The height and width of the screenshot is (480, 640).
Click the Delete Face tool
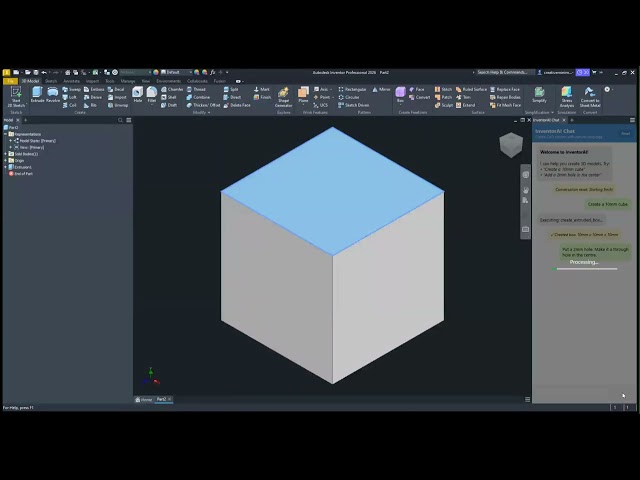237,105
